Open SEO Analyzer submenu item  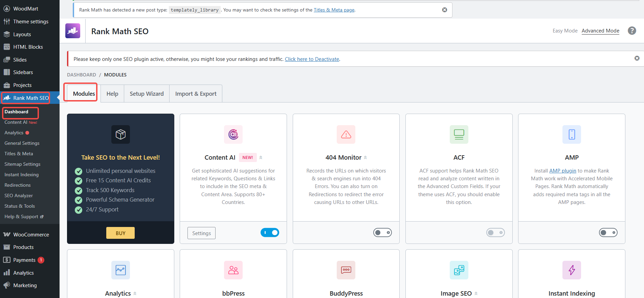point(19,196)
